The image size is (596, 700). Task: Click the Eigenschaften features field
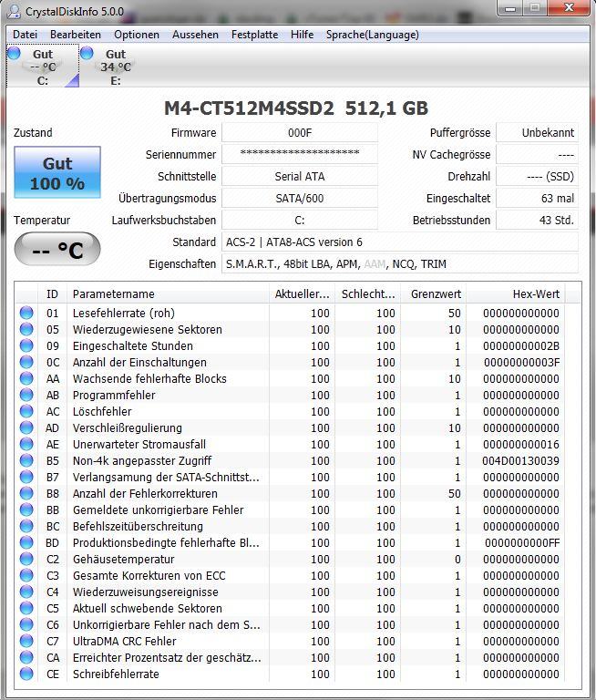[x=400, y=263]
